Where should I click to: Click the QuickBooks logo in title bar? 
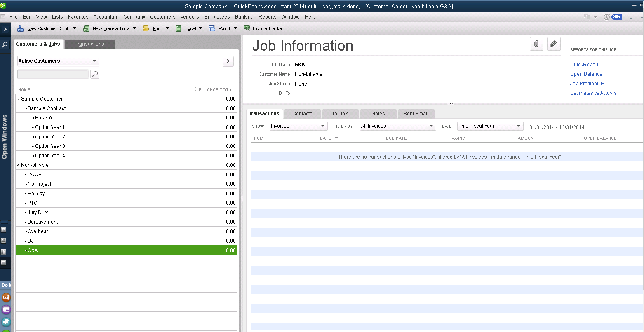[3, 6]
